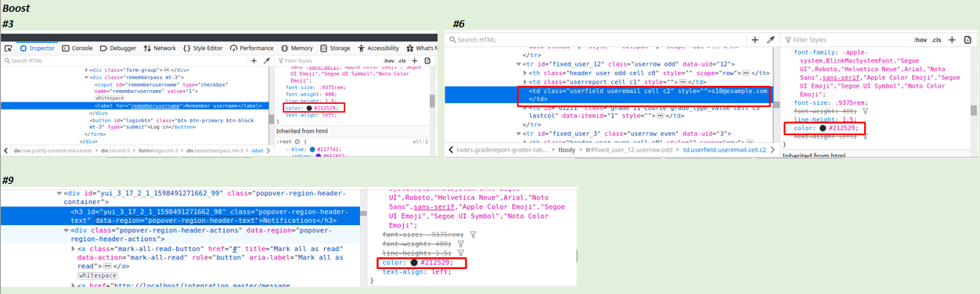Select the input id rememberusername line

pyautogui.click(x=160, y=88)
